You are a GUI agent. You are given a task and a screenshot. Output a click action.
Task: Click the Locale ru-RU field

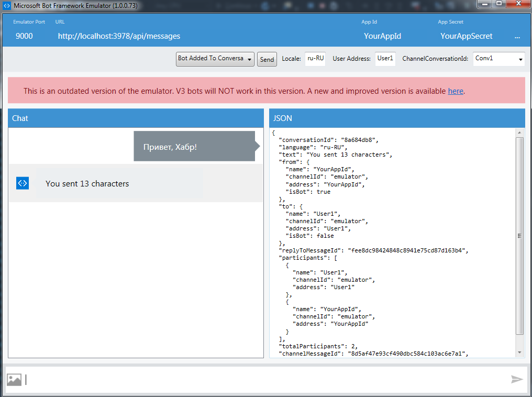pos(315,59)
